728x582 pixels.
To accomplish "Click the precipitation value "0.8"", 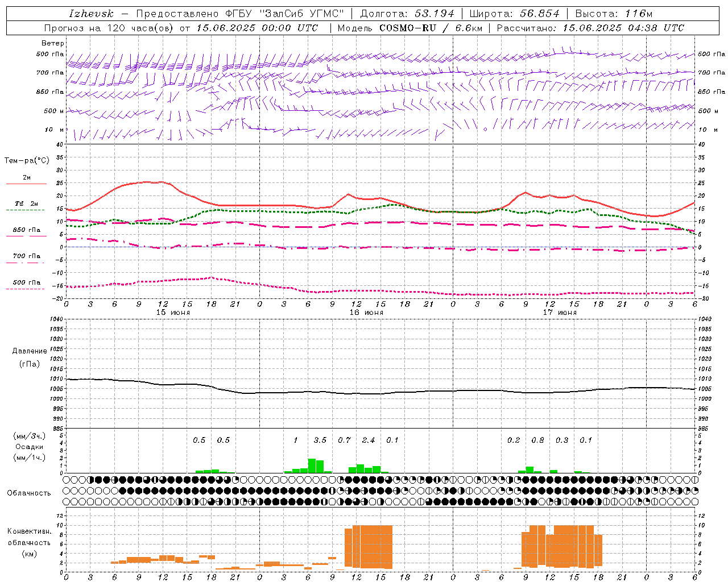I will coord(537,440).
